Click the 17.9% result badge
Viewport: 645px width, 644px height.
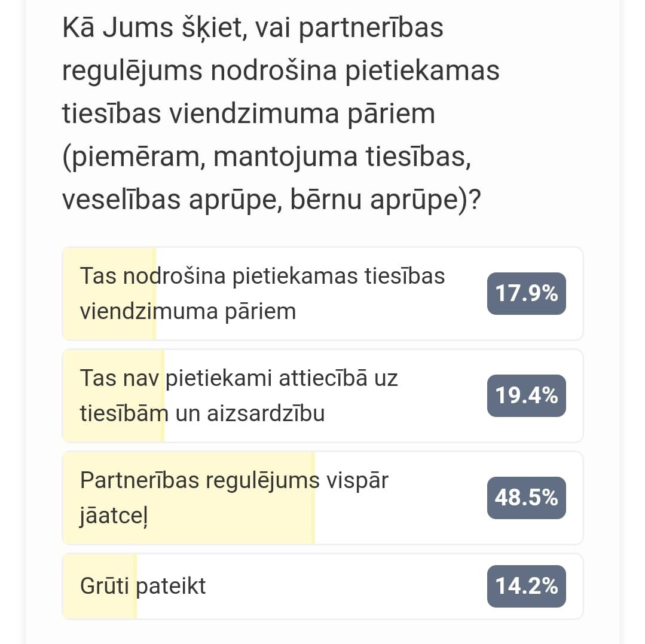pos(527,293)
